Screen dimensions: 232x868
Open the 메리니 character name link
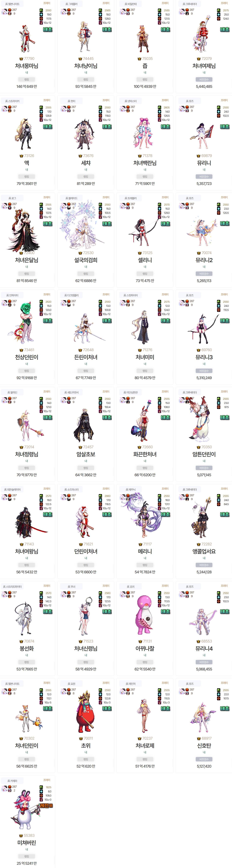click(145, 551)
